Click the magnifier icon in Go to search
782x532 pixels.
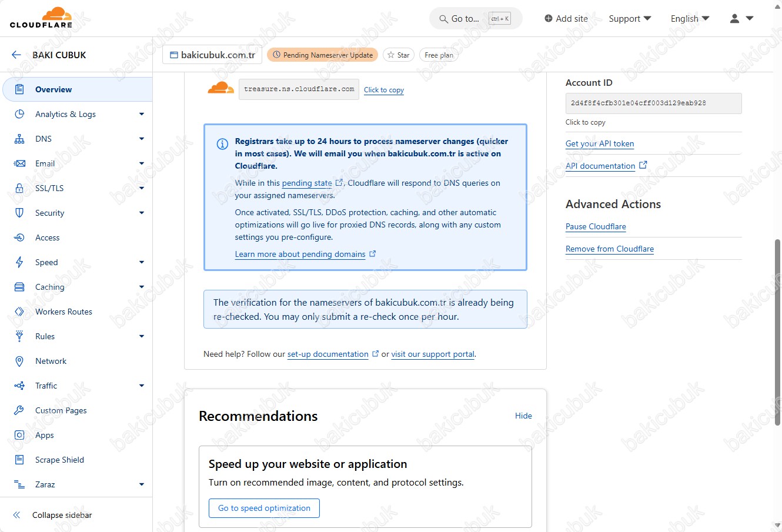(443, 19)
